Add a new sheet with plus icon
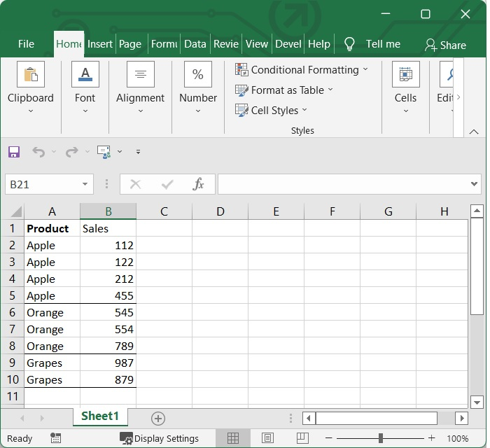This screenshot has height=448, width=490. coord(158,419)
